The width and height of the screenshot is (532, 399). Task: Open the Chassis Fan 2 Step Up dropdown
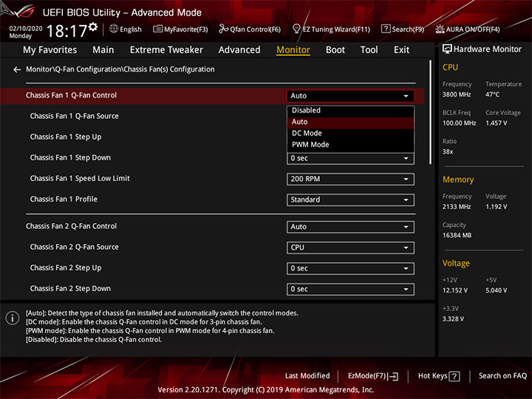pos(350,269)
